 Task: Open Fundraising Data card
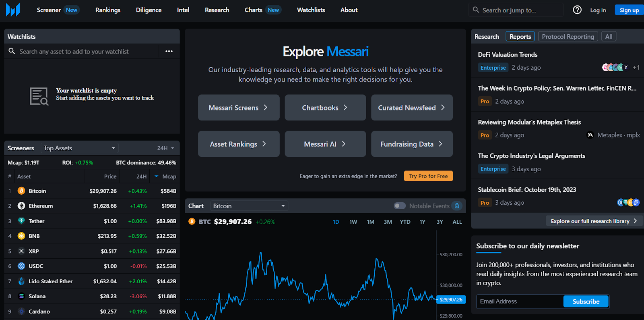click(412, 144)
